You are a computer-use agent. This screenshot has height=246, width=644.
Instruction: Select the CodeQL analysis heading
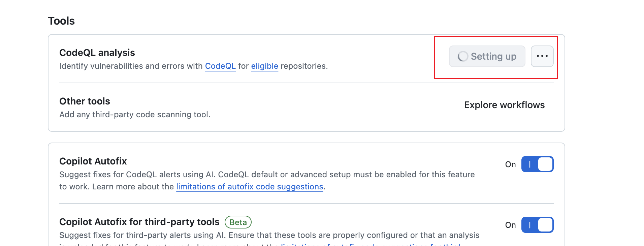97,53
